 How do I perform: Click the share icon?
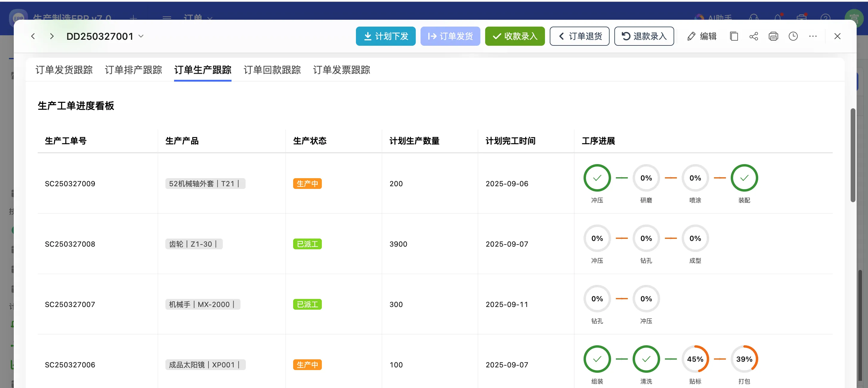(753, 36)
